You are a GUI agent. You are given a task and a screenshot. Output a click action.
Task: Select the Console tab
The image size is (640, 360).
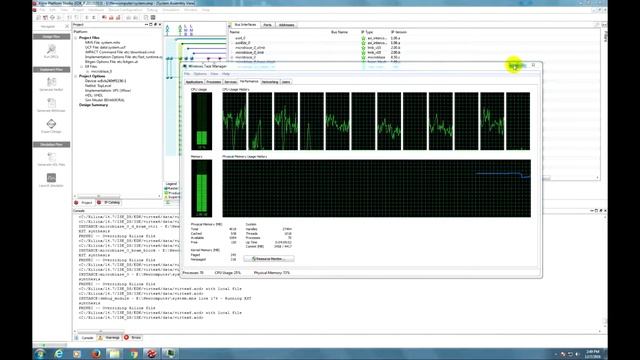[85, 338]
